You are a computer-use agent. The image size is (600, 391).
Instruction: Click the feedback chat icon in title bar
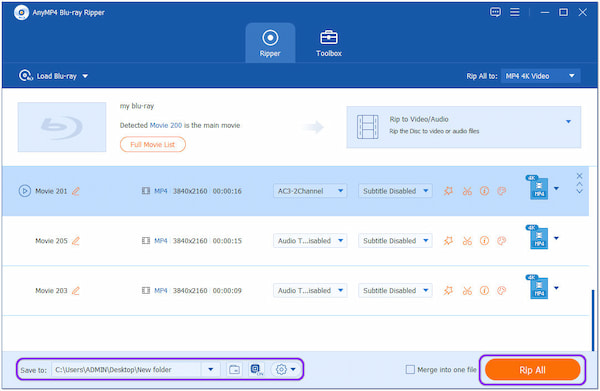coord(495,12)
